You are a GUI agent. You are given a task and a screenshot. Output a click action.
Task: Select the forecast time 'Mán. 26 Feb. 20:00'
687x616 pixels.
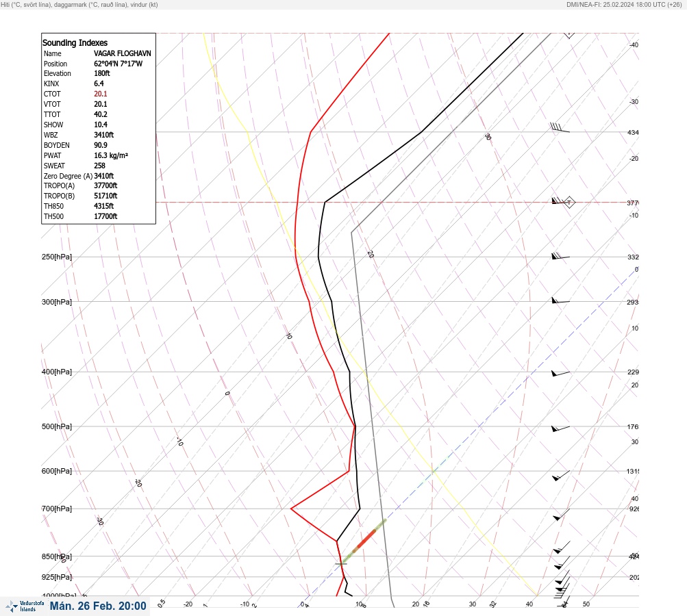(x=98, y=606)
